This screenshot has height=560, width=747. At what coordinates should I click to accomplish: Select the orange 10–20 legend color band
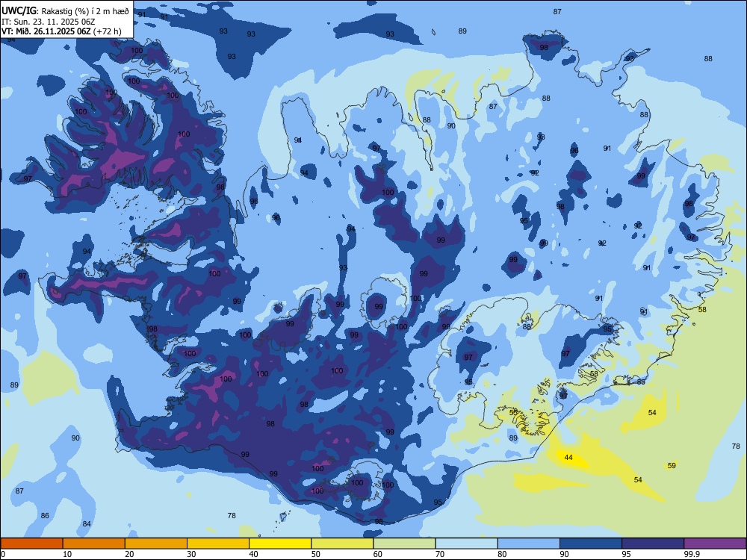[94, 544]
